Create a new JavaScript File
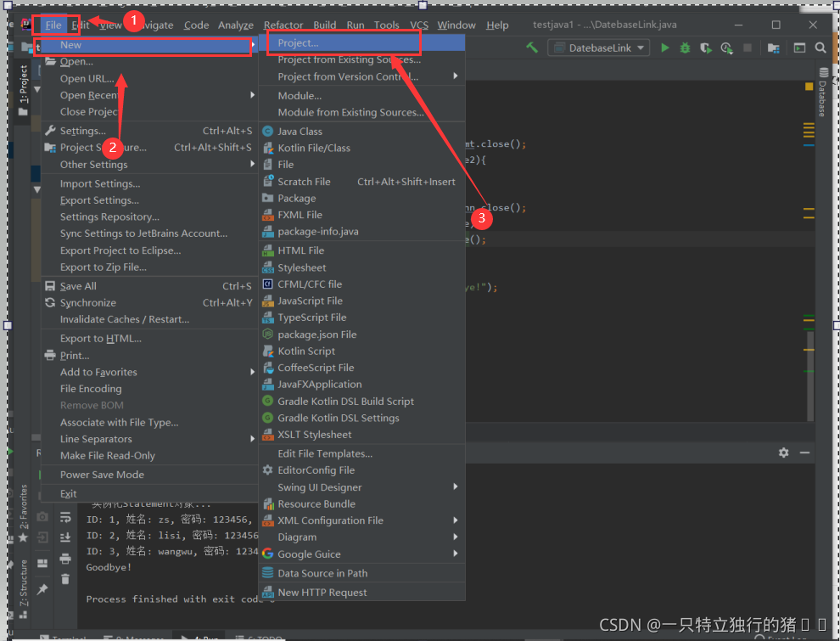The width and height of the screenshot is (840, 641). (361, 301)
